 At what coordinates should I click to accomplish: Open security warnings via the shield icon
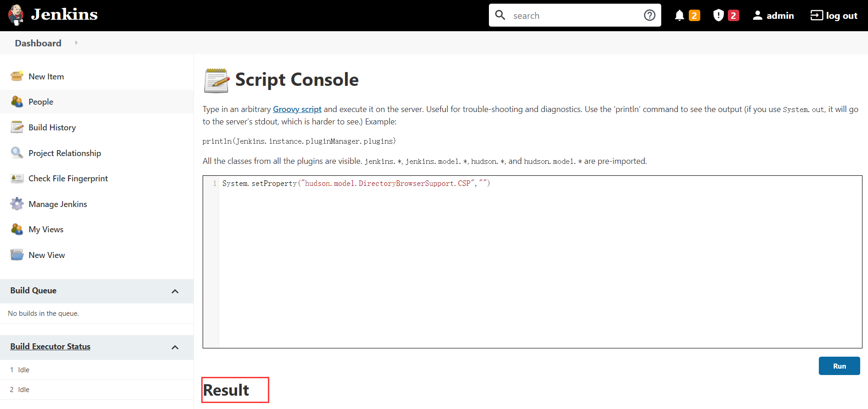(718, 16)
